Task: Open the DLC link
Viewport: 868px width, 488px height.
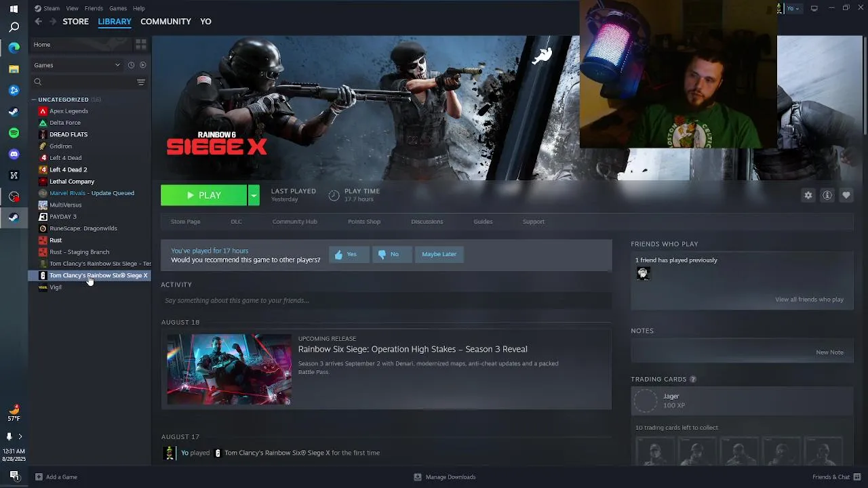Action: click(236, 222)
